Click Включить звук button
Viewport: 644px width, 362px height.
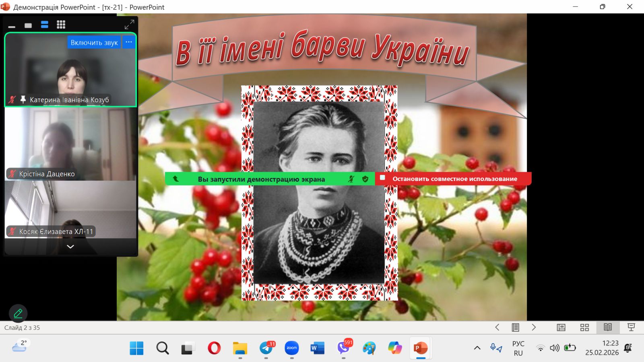click(x=94, y=42)
